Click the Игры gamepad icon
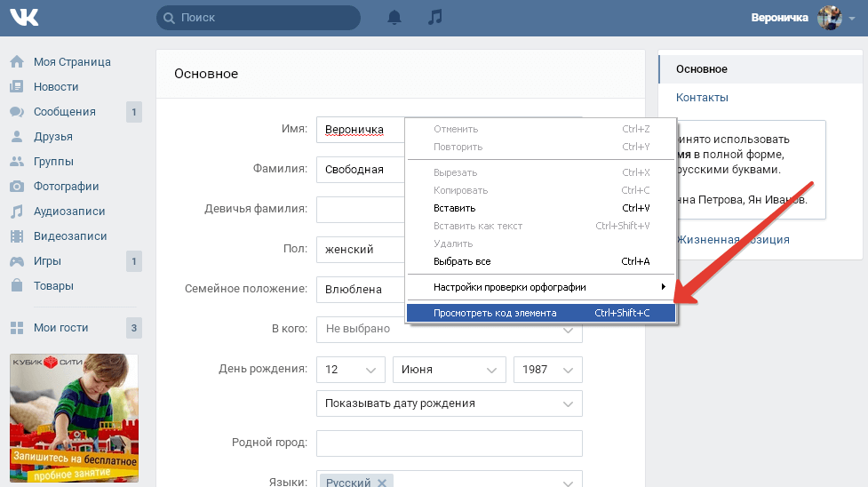 (x=17, y=261)
